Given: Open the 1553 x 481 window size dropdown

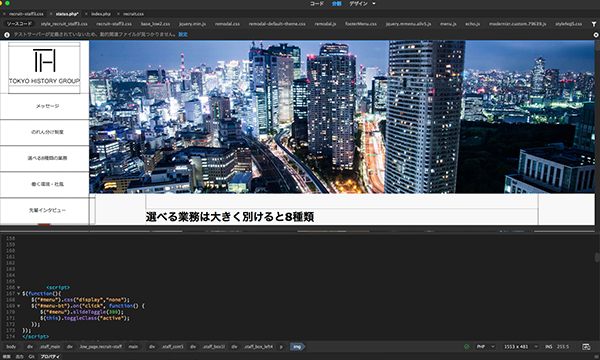Looking at the screenshot, I should [521, 347].
